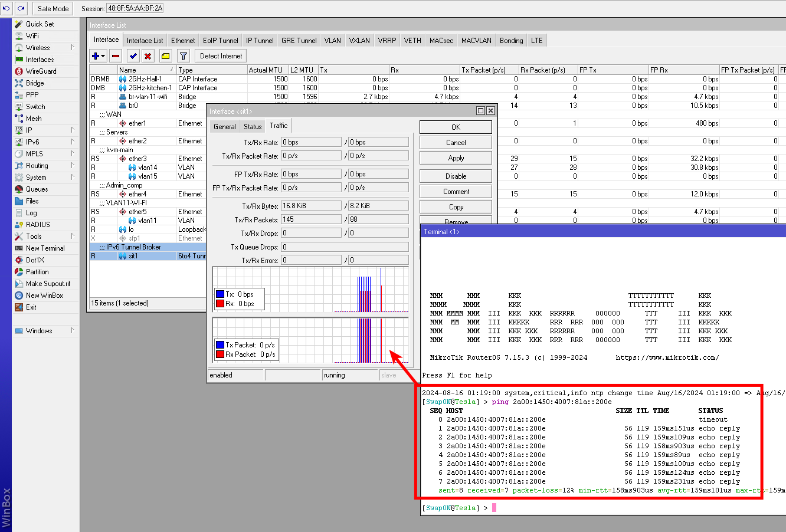Click the Disable button in sit1 dialog
This screenshot has width=786, height=532.
[456, 176]
